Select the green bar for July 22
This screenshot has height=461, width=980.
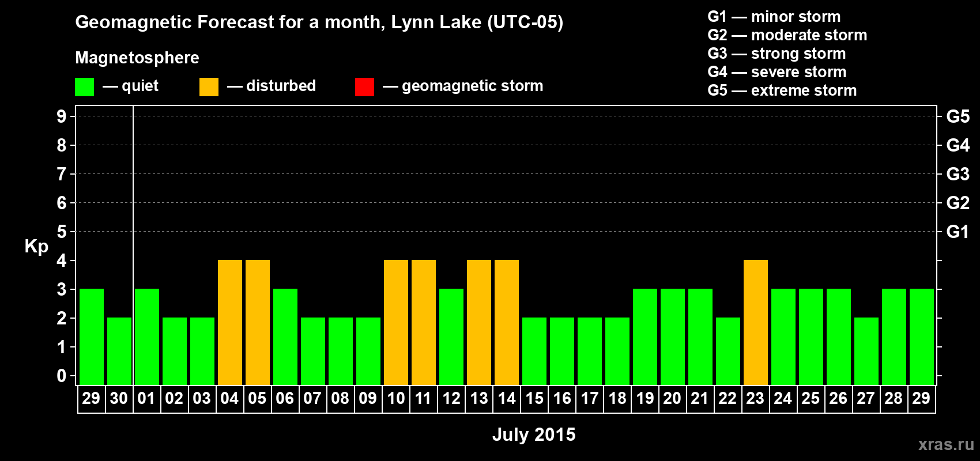click(728, 352)
